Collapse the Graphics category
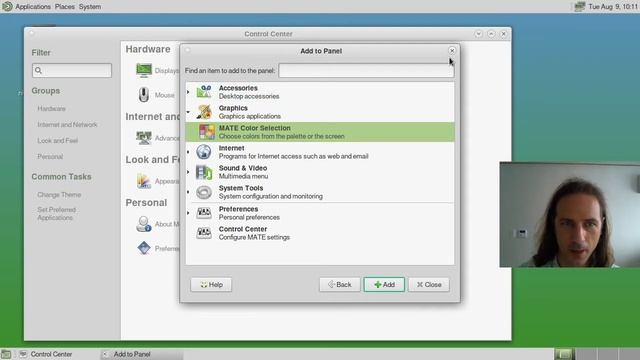This screenshot has height=360, width=640. (x=188, y=112)
